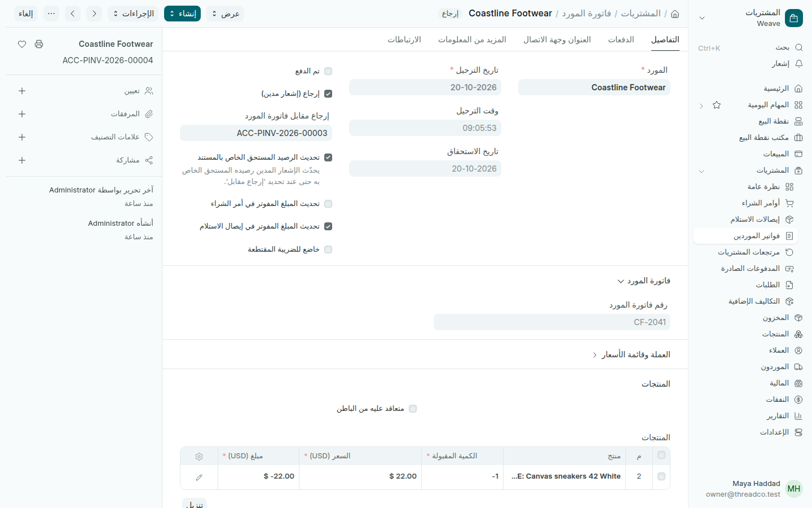Enable تحديث المبلغ المفوتر في أمر الشراء
Image resolution: width=812 pixels, height=508 pixels.
pos(328,204)
